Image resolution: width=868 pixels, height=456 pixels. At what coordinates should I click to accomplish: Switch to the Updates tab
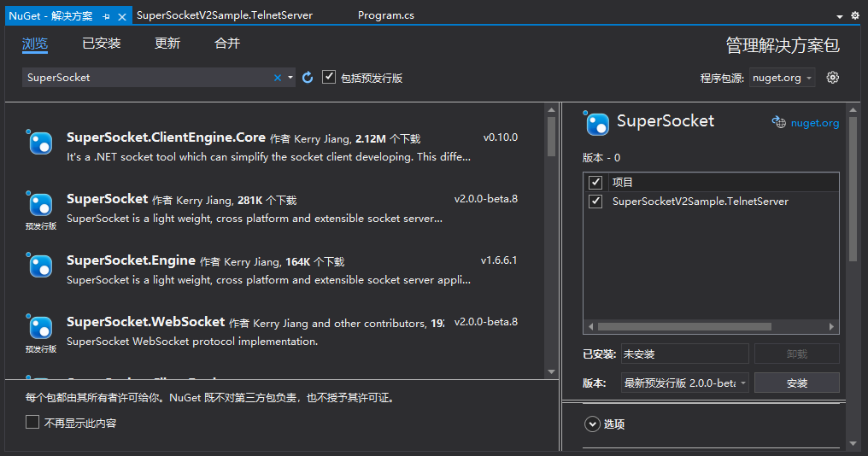(167, 44)
